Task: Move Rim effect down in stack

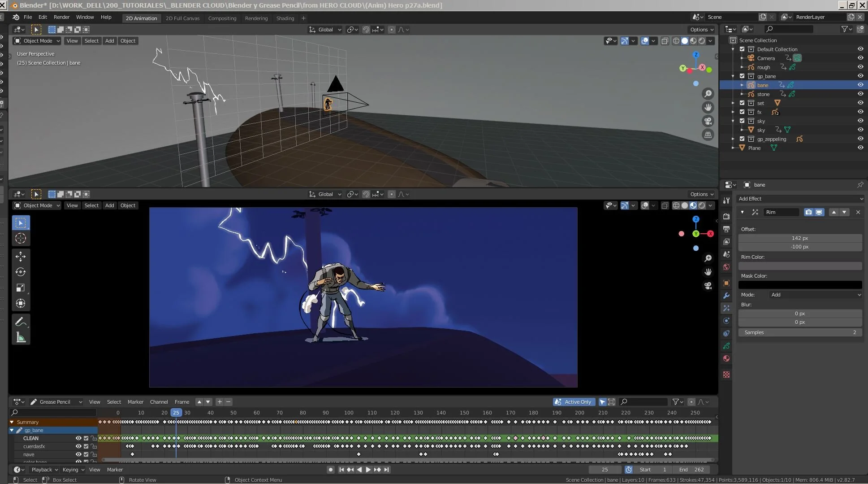Action: pos(844,212)
